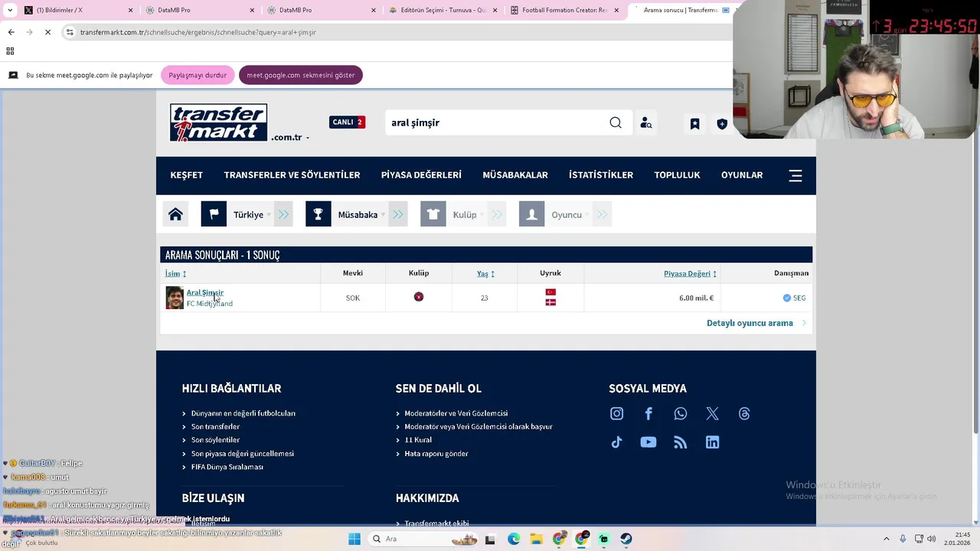Open TRANSFERLER VE SÖYLENTİLER menu
This screenshot has height=551, width=980.
coord(292,175)
